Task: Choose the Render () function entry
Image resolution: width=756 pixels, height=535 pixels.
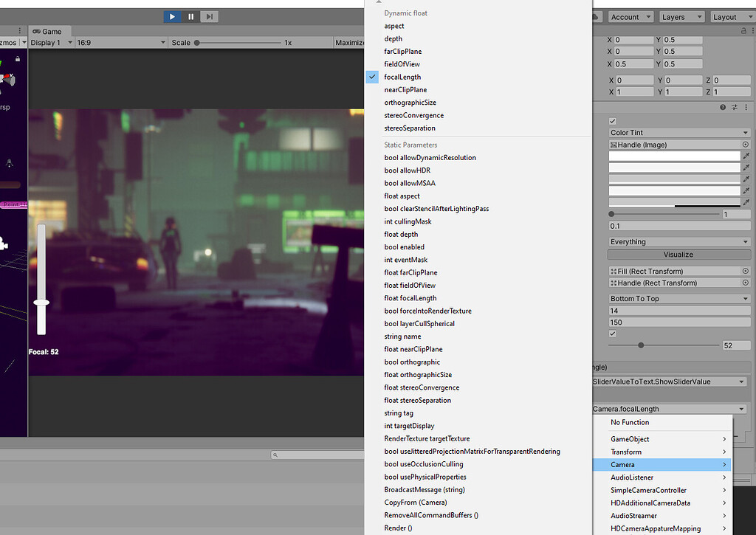Action: click(398, 528)
